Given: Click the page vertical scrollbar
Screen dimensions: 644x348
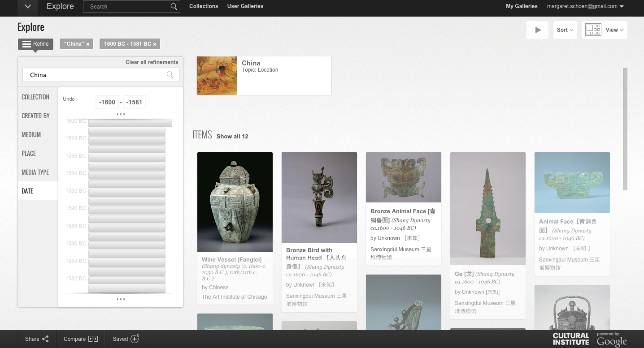Looking at the screenshot, I should [x=625, y=129].
